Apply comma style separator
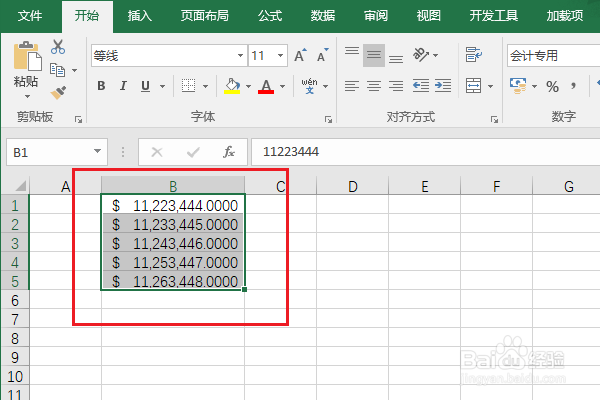This screenshot has height=400, width=600. coord(573,86)
